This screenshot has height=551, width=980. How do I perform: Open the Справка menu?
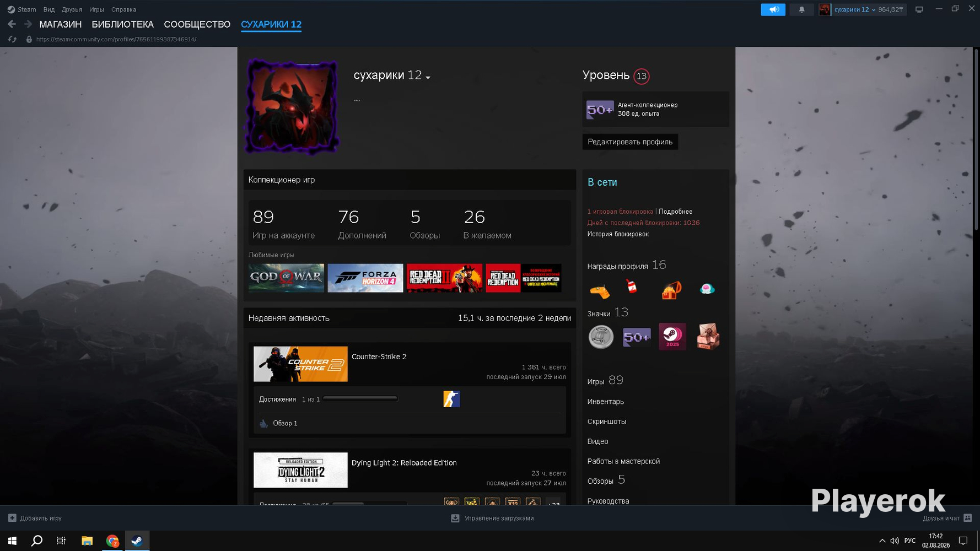(123, 9)
